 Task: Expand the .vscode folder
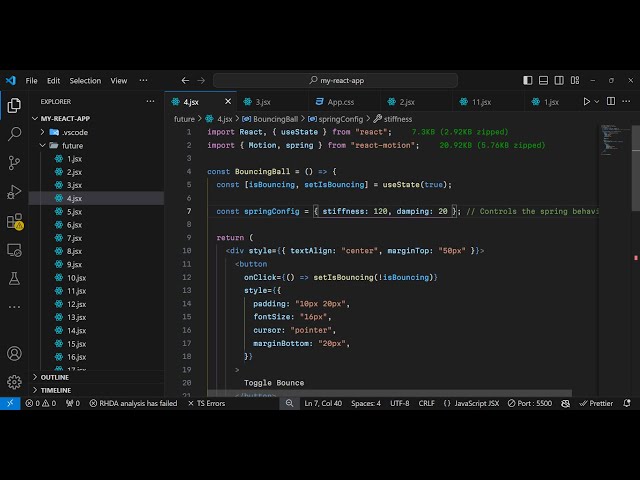point(74,132)
